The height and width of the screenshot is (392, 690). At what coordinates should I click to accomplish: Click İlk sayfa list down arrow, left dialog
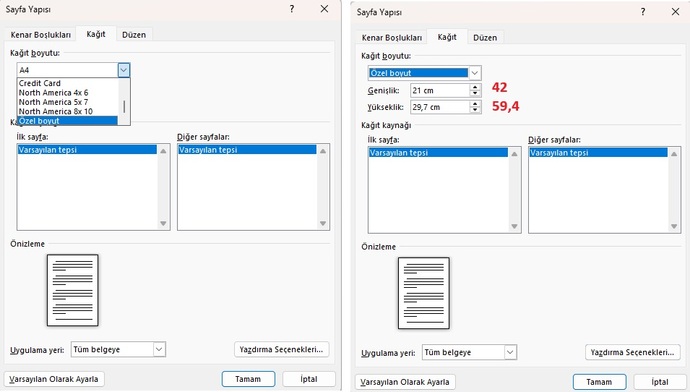coord(163,223)
